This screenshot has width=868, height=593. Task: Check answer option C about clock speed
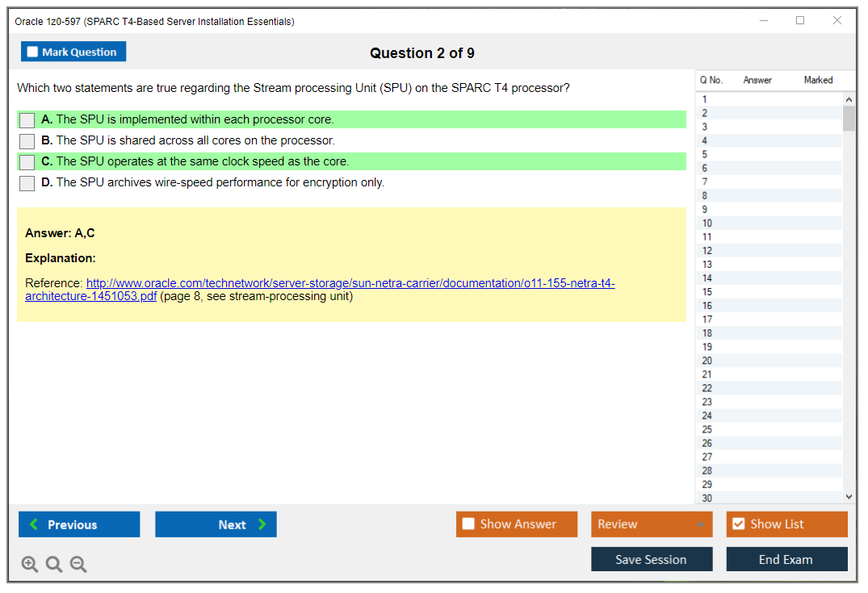(x=27, y=161)
